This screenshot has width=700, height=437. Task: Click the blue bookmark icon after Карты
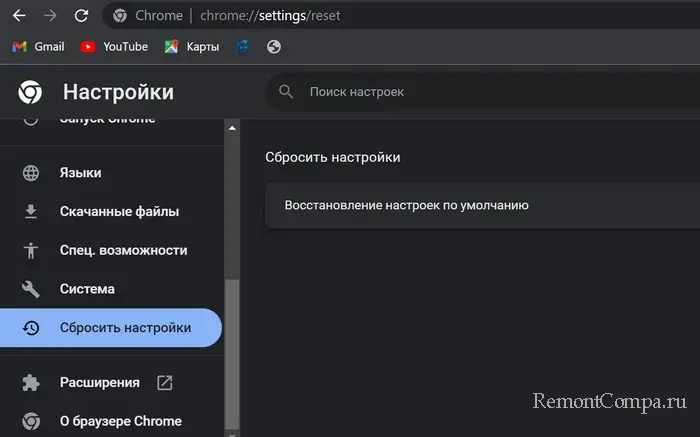click(x=243, y=46)
